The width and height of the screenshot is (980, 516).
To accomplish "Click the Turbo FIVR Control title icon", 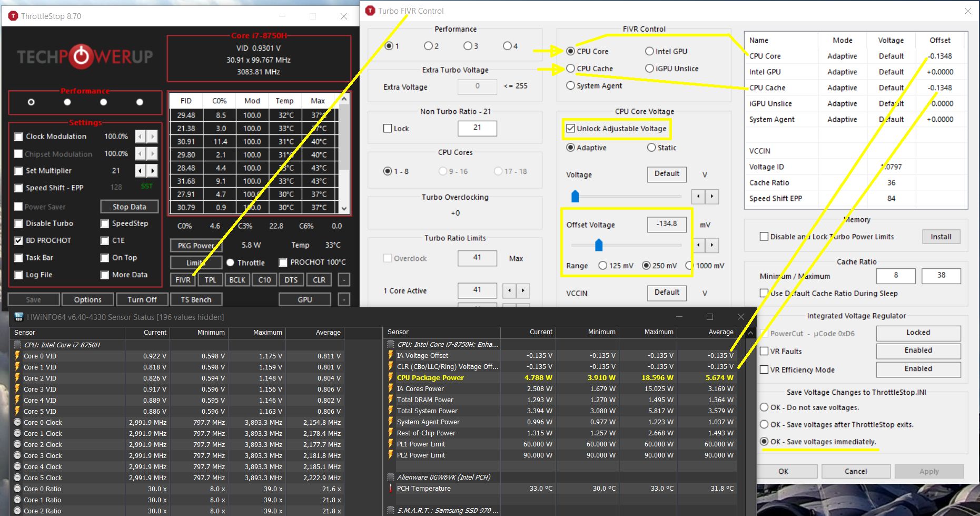I will click(370, 11).
